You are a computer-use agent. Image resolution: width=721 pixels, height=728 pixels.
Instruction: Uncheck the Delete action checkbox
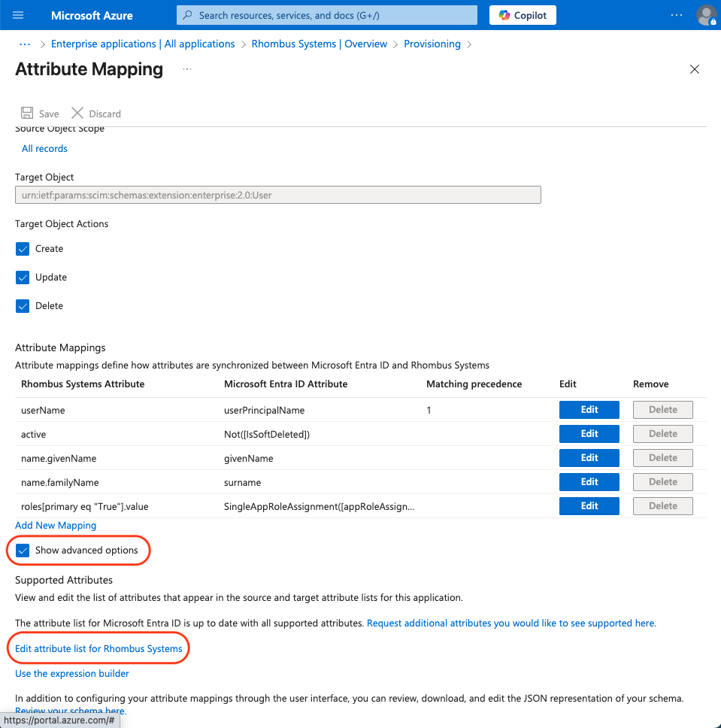pyautogui.click(x=23, y=306)
